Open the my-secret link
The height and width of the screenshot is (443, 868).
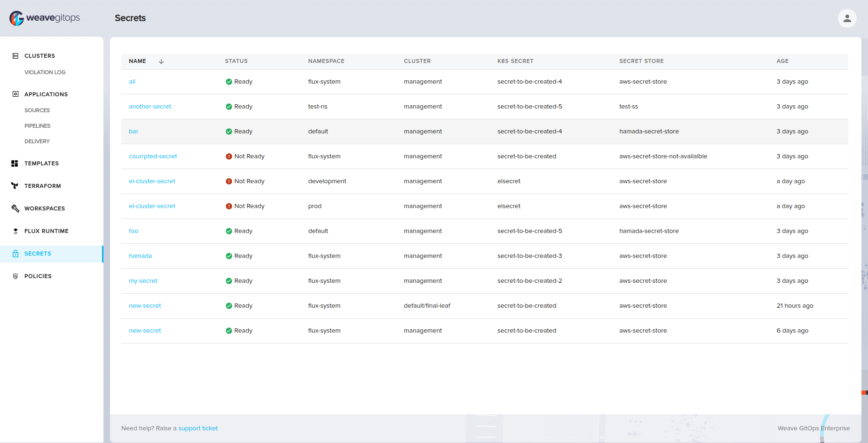pyautogui.click(x=143, y=281)
